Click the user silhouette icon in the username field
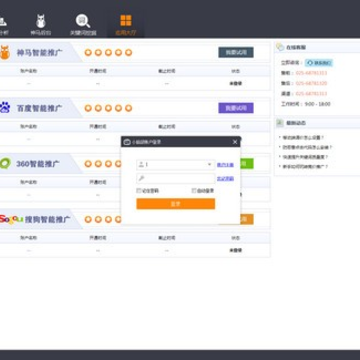Image resolution: width=360 pixels, height=360 pixels. click(x=141, y=165)
